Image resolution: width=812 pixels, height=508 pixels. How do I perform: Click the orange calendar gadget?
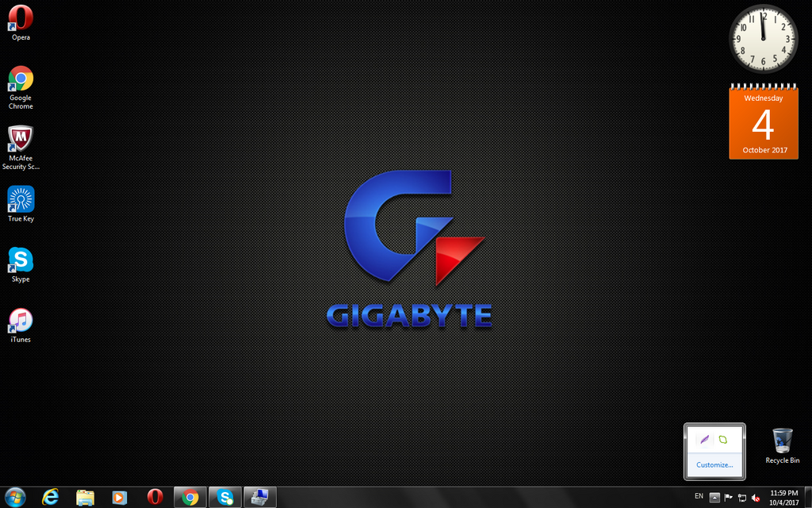[x=764, y=121]
